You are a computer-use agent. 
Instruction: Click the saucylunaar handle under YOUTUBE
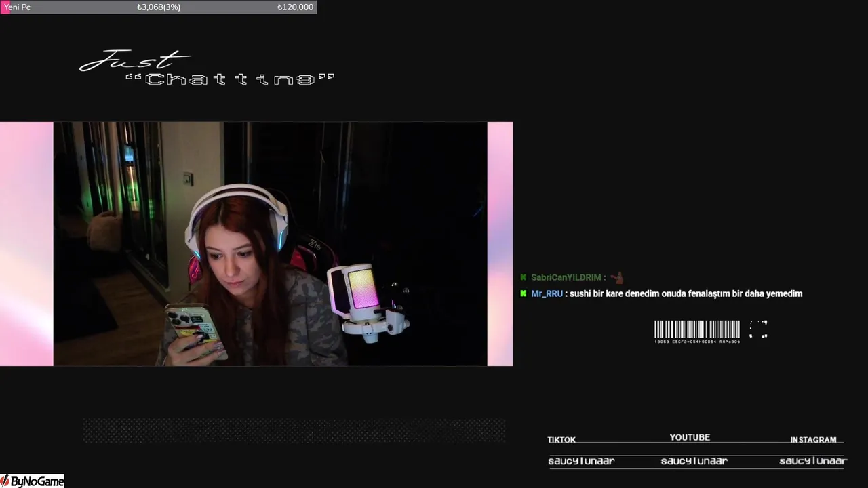point(694,461)
